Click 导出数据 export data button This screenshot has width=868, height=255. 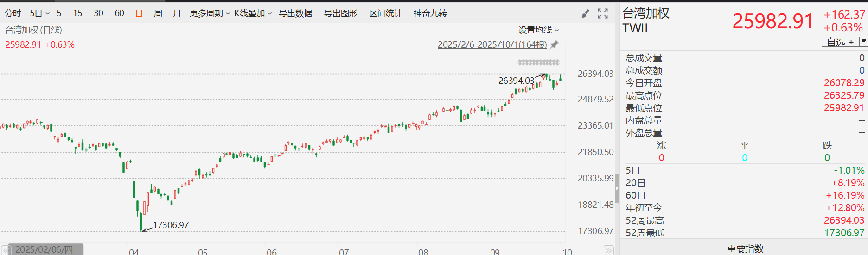coord(295,13)
